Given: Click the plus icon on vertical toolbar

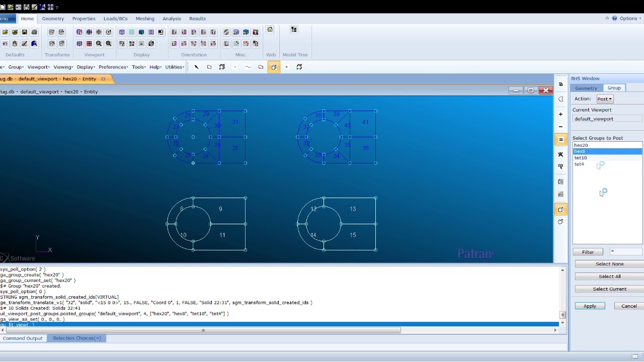Looking at the screenshot, I should tap(561, 114).
